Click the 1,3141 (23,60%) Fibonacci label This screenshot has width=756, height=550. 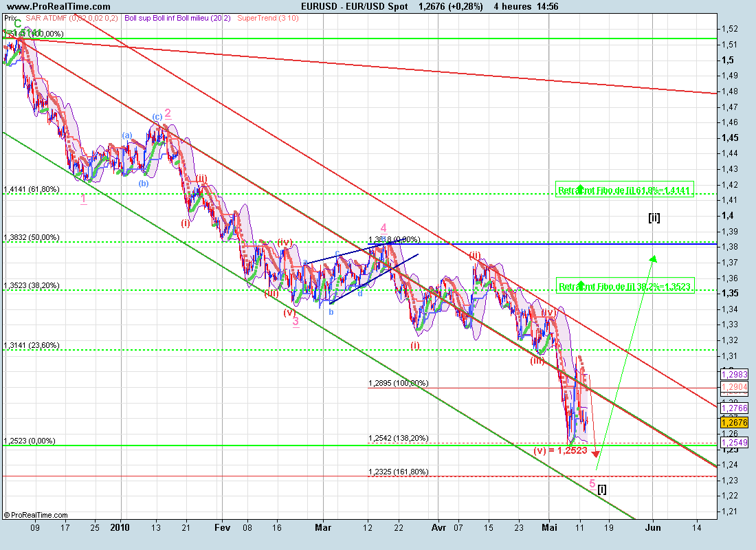[32, 345]
